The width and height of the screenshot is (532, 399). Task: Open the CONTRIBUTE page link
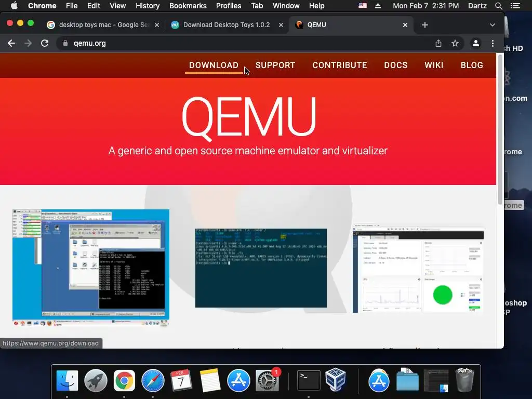click(340, 65)
